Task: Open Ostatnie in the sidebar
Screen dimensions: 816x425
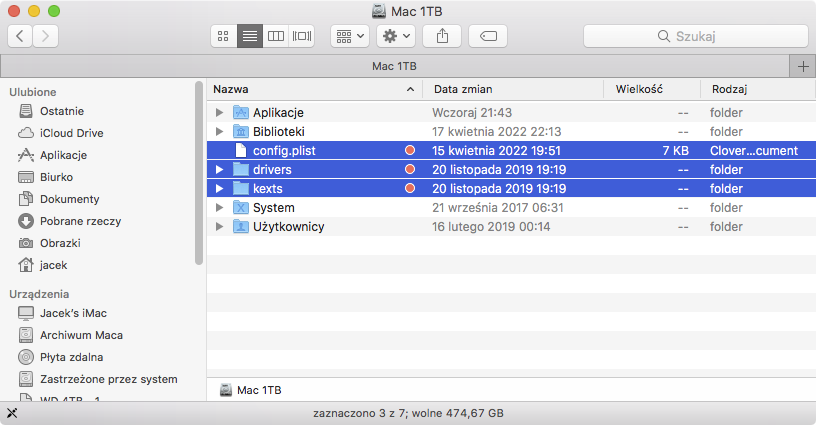Action: point(62,111)
